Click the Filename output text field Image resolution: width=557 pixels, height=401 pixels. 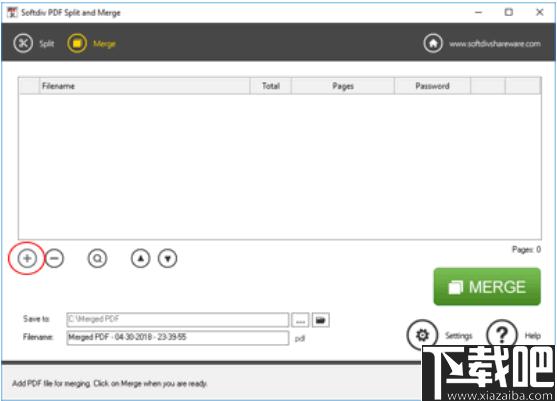178,338
